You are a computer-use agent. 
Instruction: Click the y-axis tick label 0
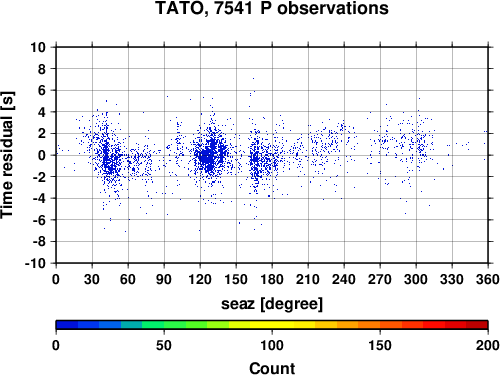click(x=42, y=155)
